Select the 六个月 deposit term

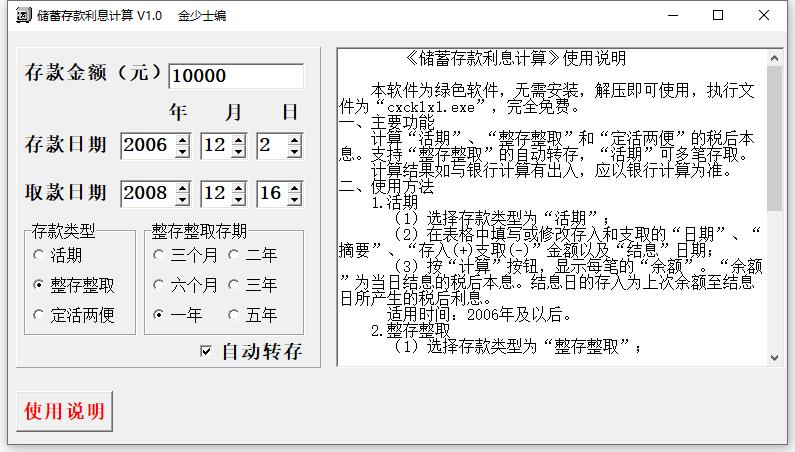pos(158,285)
